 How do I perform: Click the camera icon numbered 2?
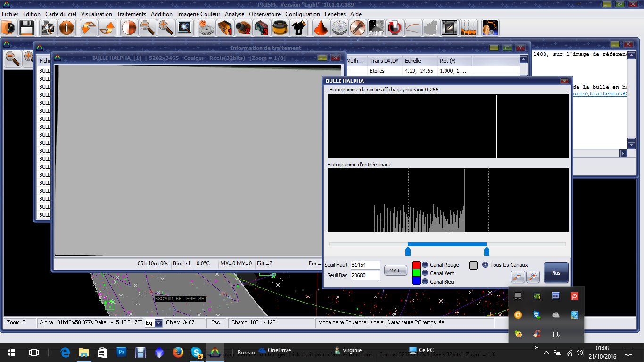point(243,28)
